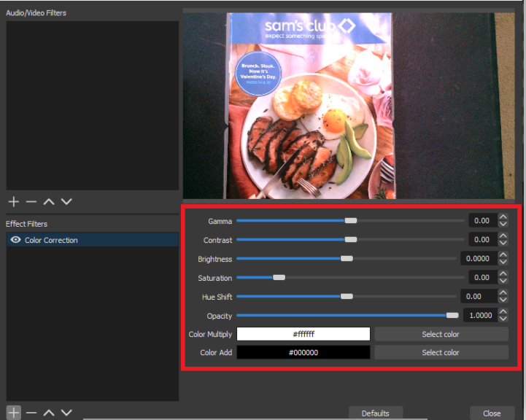The width and height of the screenshot is (526, 420).
Task: Click the white Color Multiply swatch
Action: point(303,334)
